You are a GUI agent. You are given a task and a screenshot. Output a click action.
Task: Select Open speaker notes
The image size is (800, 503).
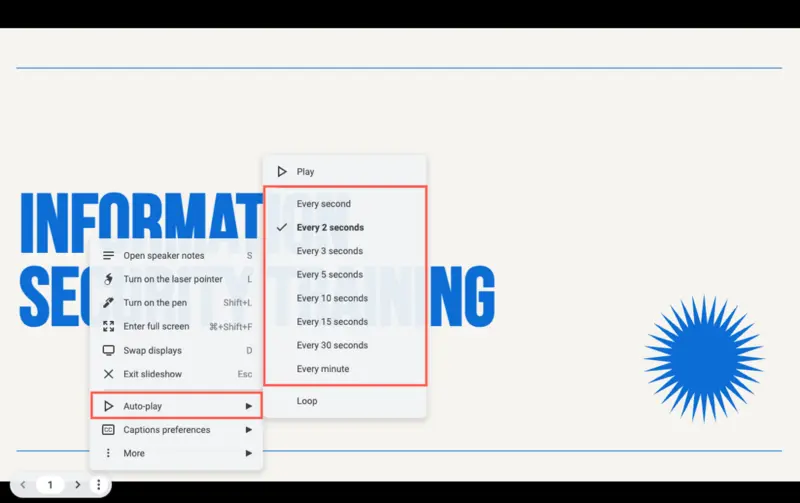[176, 256]
